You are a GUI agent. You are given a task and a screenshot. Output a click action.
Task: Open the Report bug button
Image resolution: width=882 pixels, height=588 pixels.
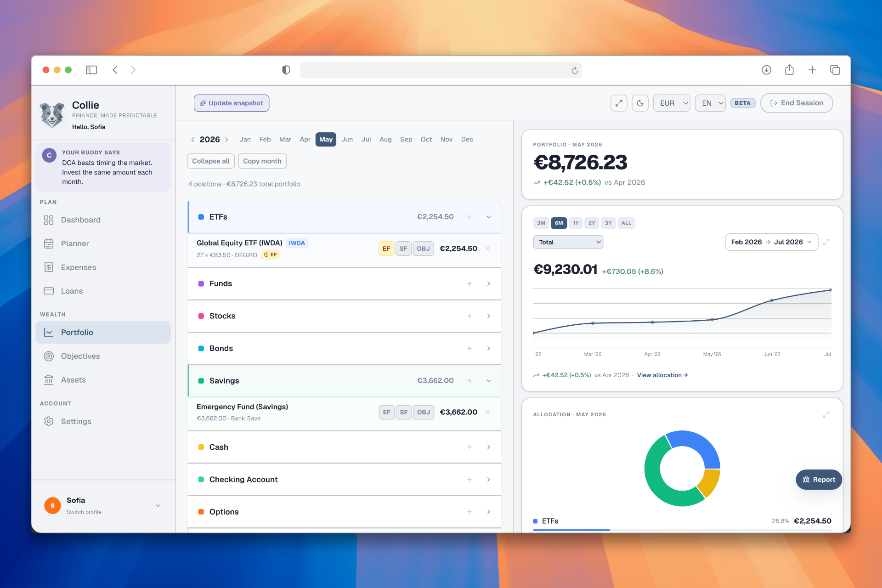(819, 480)
